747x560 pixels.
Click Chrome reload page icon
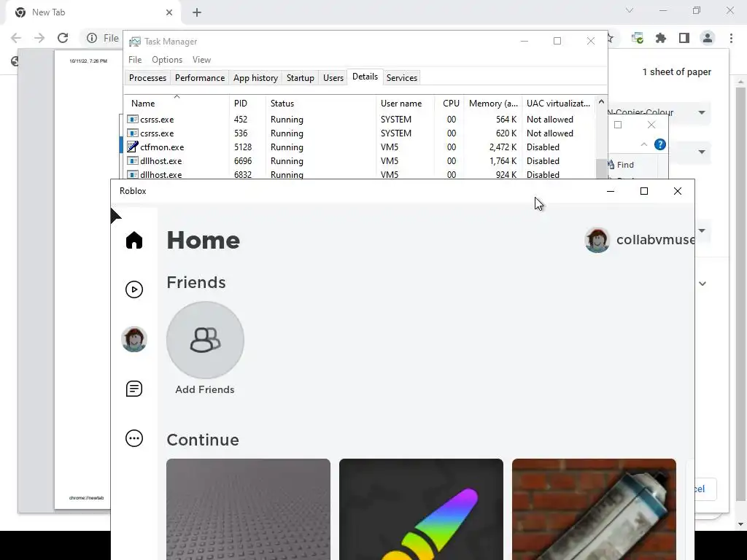coord(63,38)
